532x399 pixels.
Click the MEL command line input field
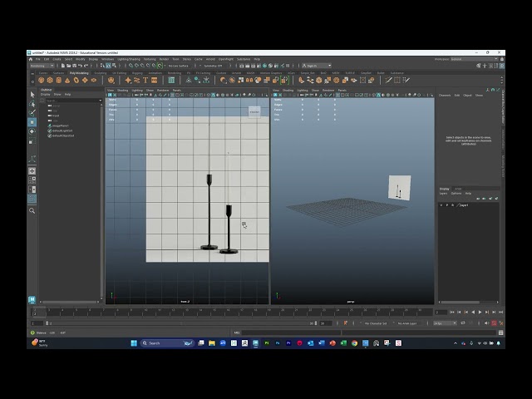coord(291,332)
